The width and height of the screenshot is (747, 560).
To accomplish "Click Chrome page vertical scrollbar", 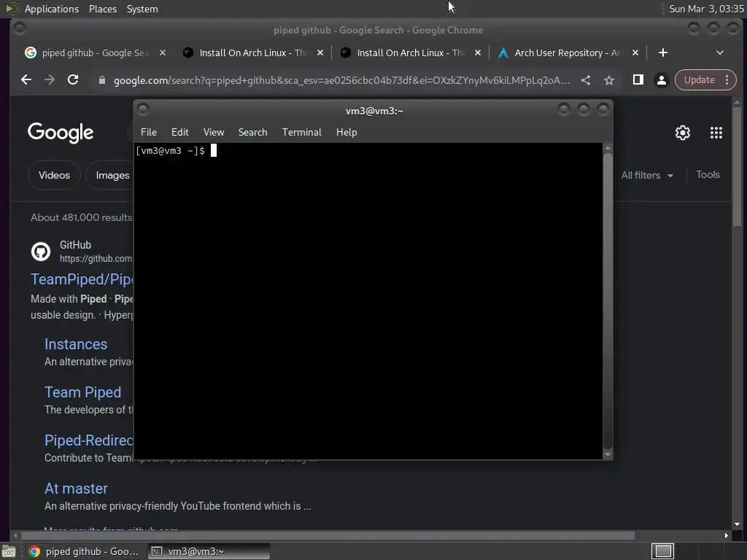I will pos(737,167).
